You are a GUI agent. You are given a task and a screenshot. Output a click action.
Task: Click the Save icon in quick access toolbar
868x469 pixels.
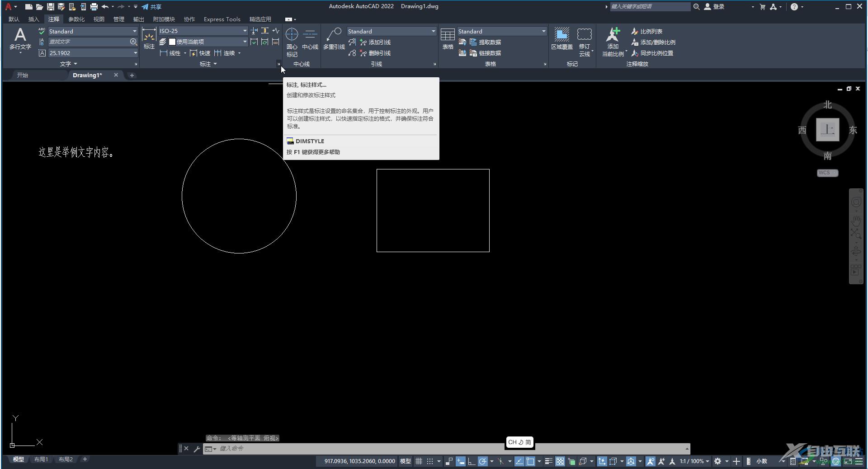(50, 7)
